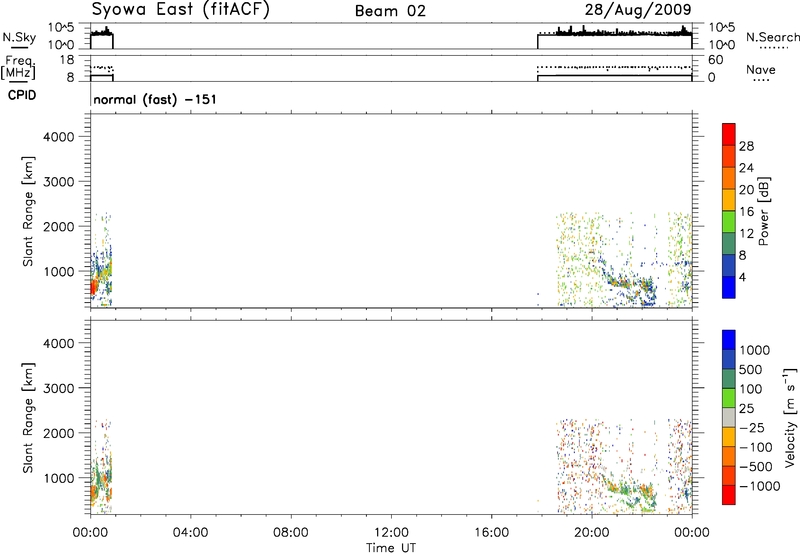Click the "60" tick on Nave axis
This screenshot has height=554, width=800.
coord(716,60)
